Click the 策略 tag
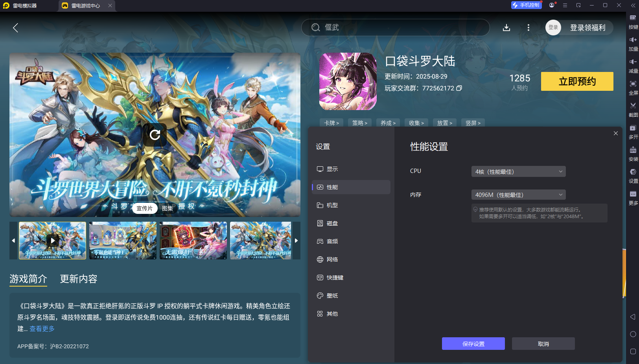 [360, 123]
